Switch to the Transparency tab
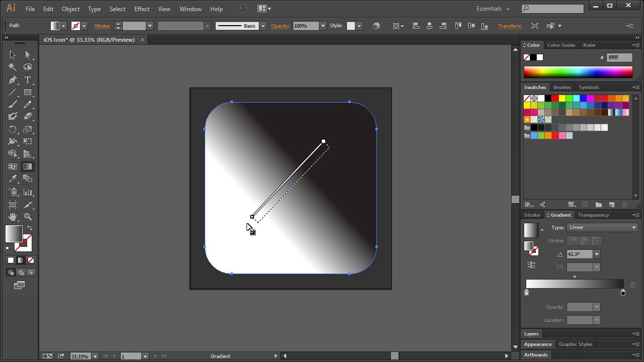Screen dimensions: 644x362 [x=593, y=215]
